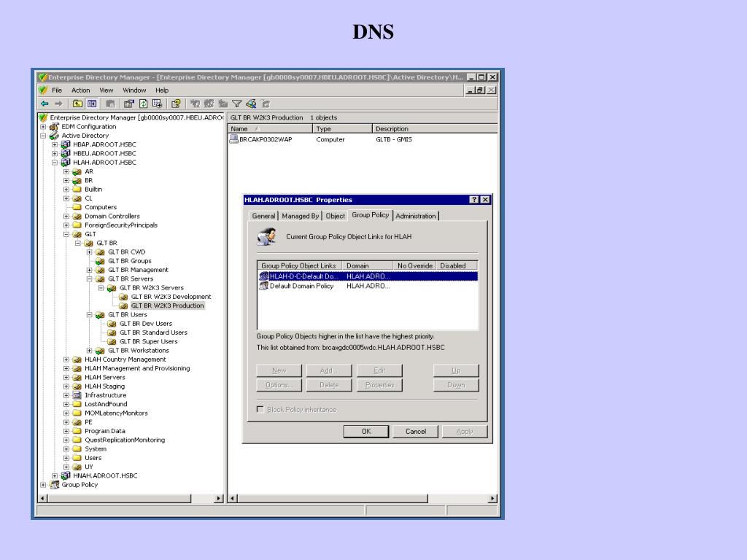Click the Cancel button
Viewport: 747px width, 560px height.
click(x=416, y=432)
